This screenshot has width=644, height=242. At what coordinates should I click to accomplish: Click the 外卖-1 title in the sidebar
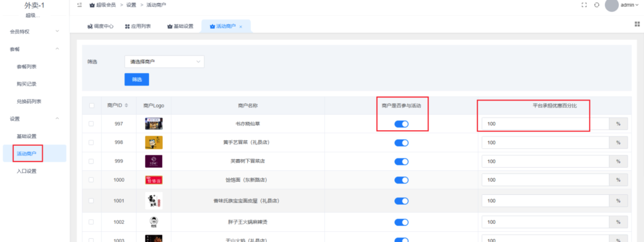[x=34, y=5]
